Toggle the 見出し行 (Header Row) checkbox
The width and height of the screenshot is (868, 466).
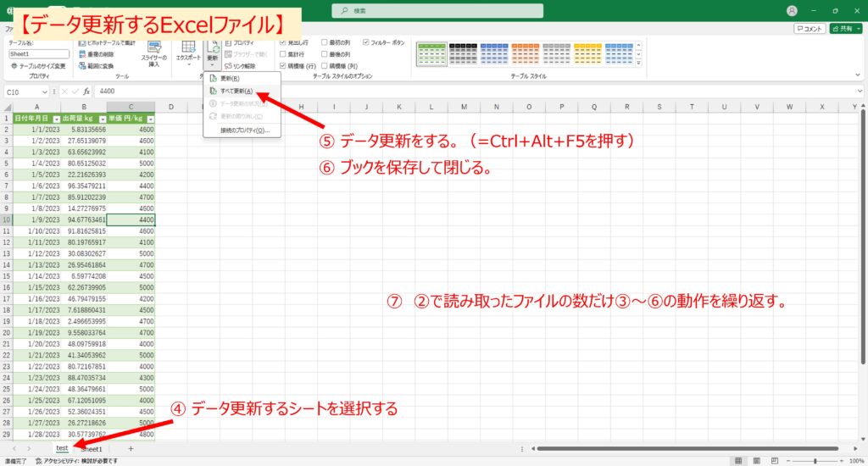(x=282, y=42)
